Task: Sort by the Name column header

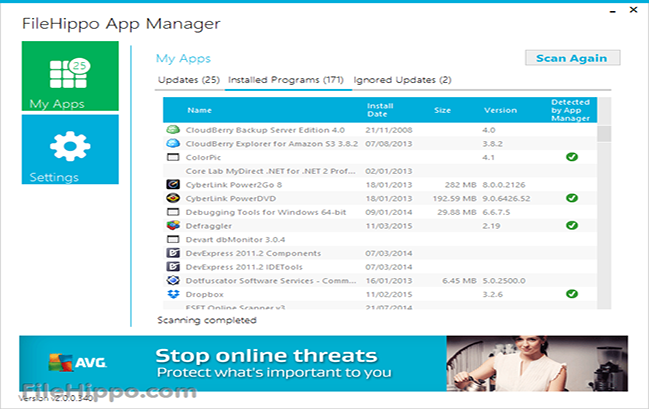Action: [x=200, y=110]
